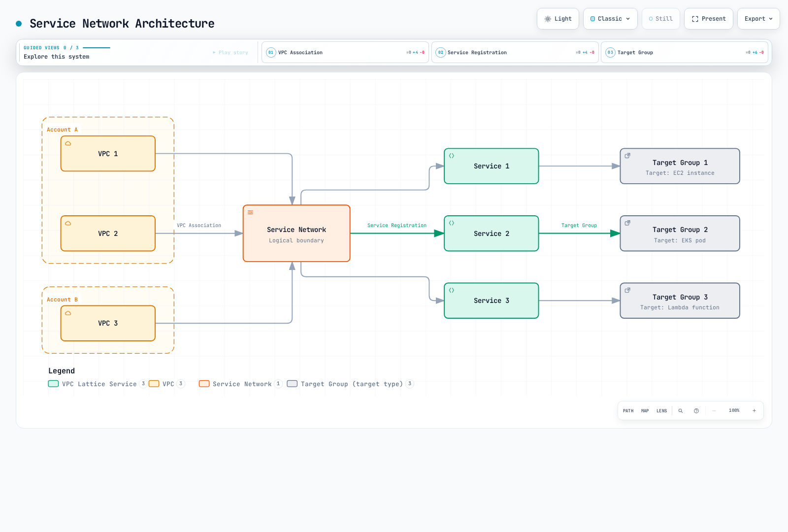Toggle the Target Group (target type) legend filter

350,384
